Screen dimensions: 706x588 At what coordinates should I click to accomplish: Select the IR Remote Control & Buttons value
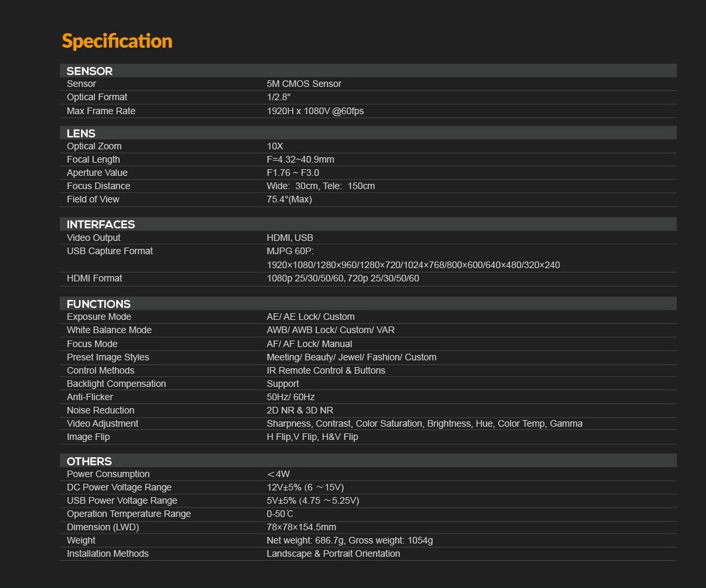pos(326,371)
